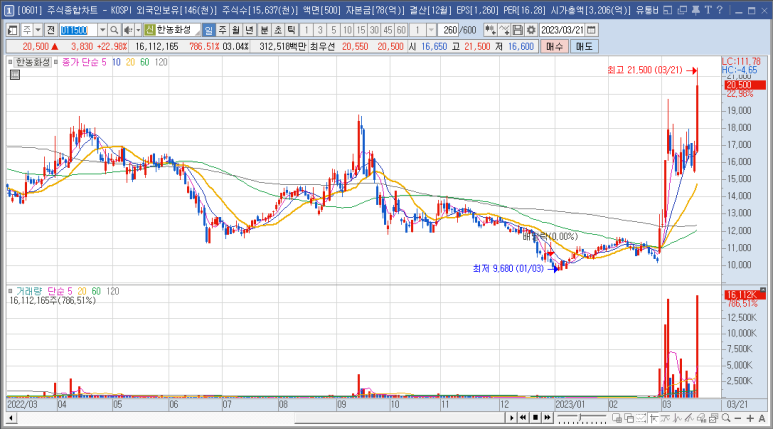Open stock search with the magnifier icon

click(x=114, y=30)
